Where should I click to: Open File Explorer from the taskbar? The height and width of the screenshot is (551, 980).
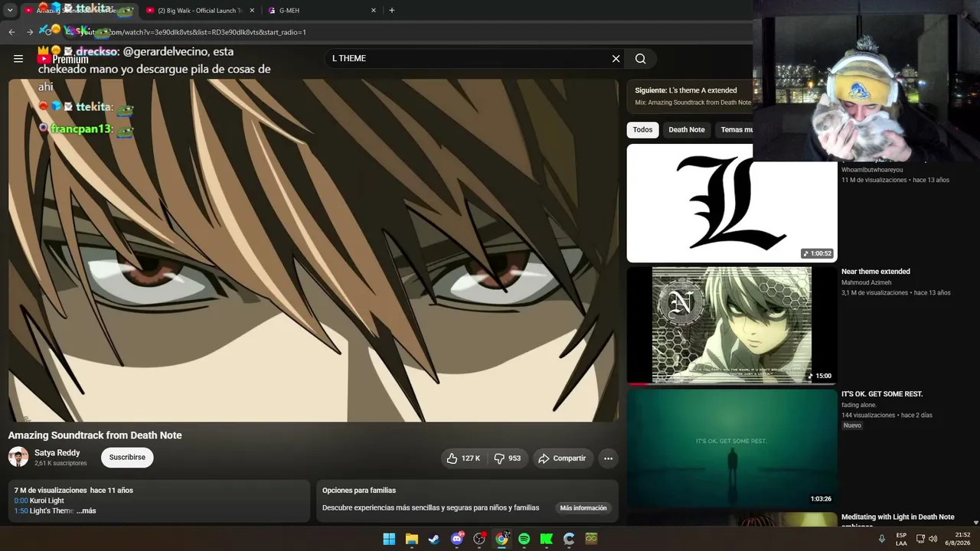click(412, 539)
